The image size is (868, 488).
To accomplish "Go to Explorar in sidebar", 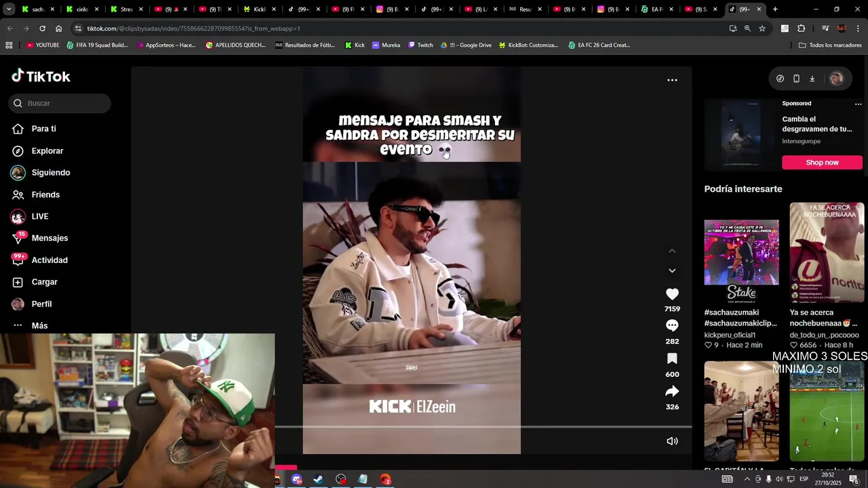I will [47, 150].
